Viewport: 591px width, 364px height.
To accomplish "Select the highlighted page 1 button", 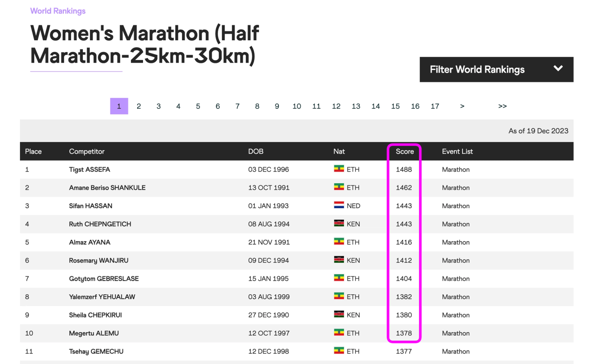I will click(119, 106).
